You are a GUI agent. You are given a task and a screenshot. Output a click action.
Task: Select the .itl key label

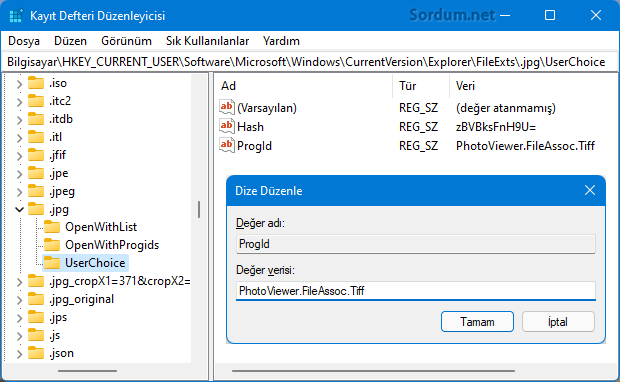point(55,137)
